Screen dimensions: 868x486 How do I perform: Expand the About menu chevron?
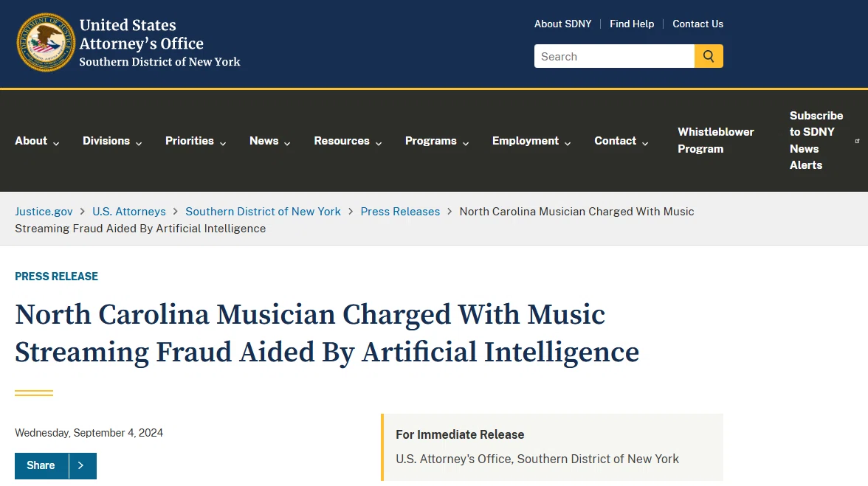point(56,143)
